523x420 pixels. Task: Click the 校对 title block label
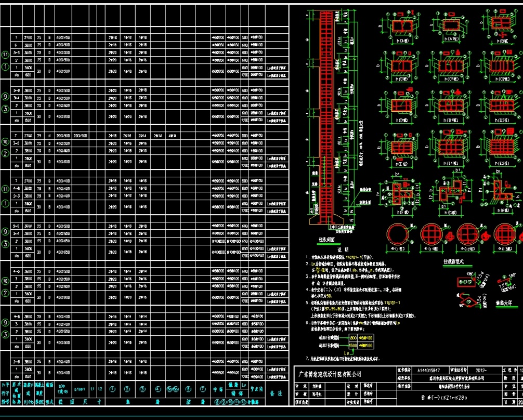click(x=352, y=386)
